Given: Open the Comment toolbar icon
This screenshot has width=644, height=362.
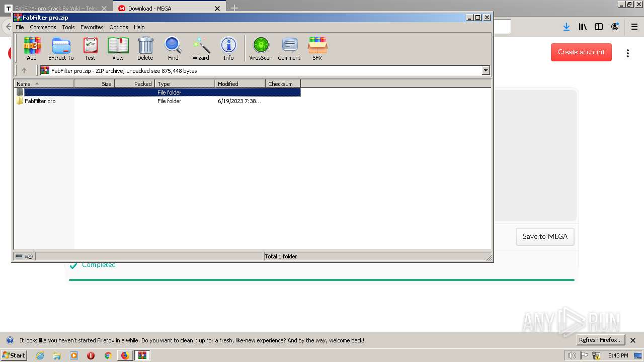Looking at the screenshot, I should (289, 49).
